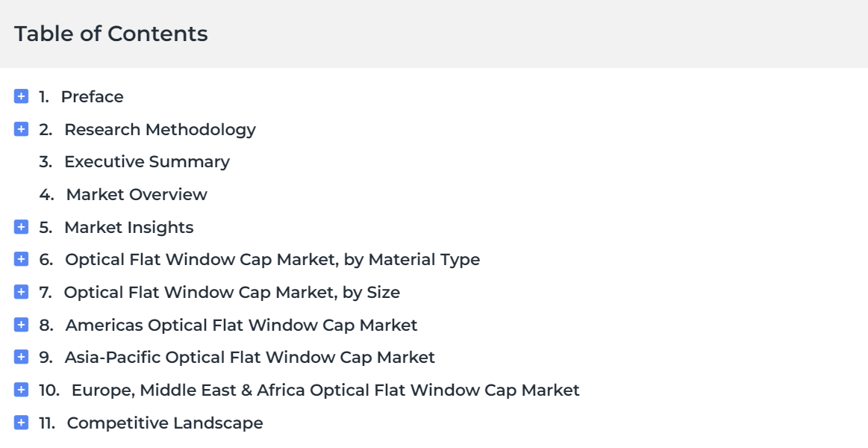Expand Europe, Middle East & Africa plus icon
868x448 pixels.
(21, 390)
